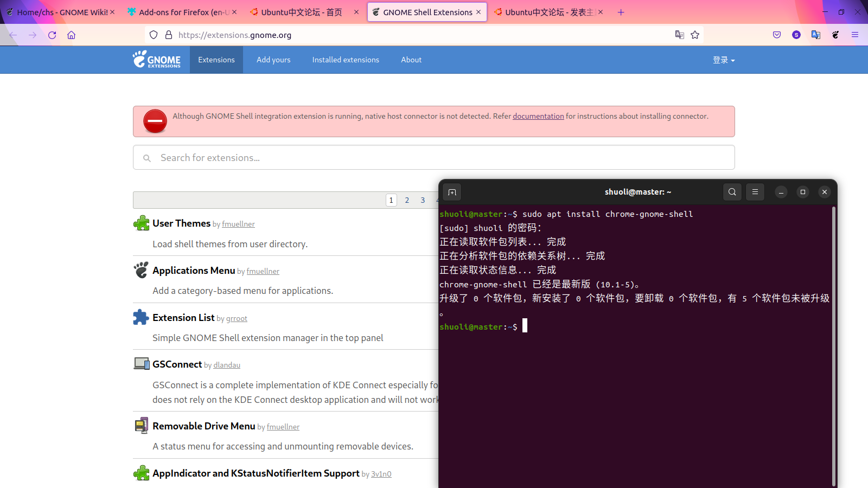Select current results page 1

click(391, 200)
